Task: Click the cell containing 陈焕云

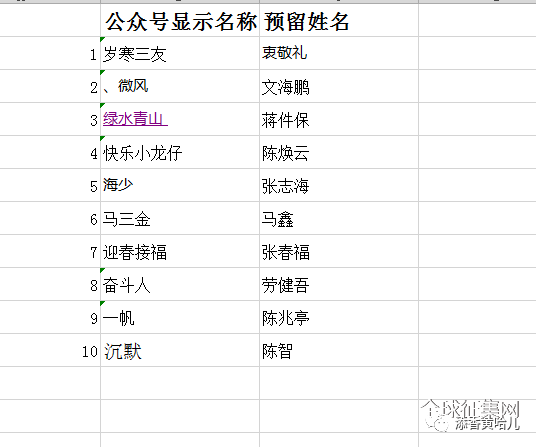Action: (x=339, y=152)
